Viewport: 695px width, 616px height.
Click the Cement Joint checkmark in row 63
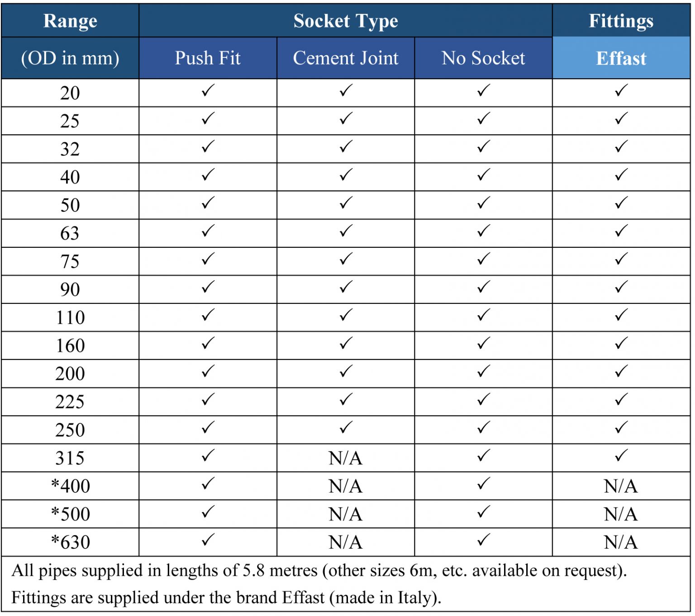346,232
